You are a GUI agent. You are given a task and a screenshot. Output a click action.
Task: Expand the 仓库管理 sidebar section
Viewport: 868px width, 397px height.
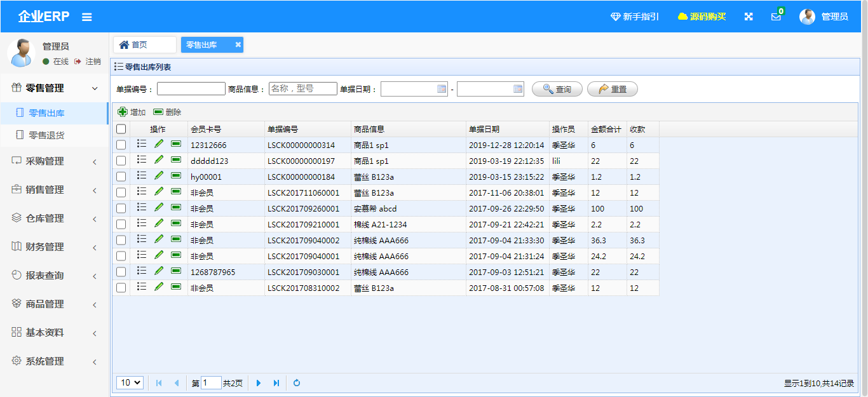click(54, 219)
